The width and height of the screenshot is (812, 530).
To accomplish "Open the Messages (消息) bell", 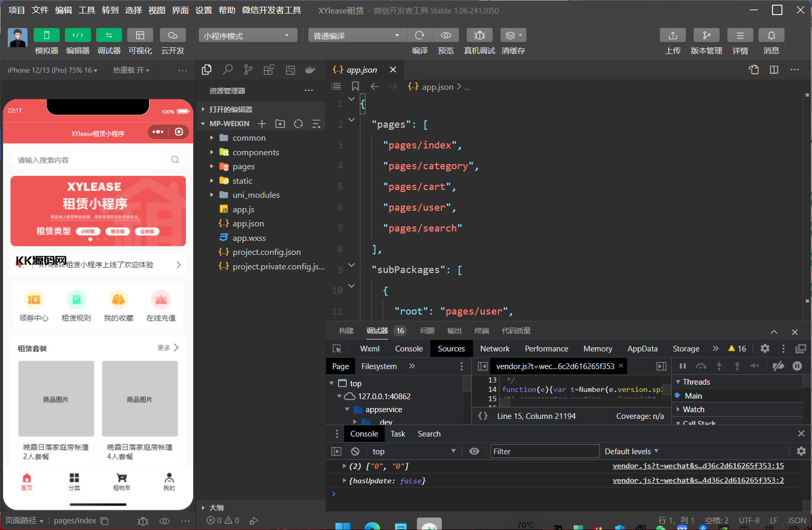I will (x=772, y=35).
